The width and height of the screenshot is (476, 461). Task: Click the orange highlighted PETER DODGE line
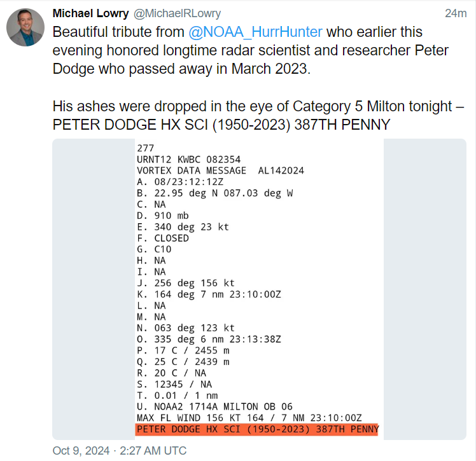tap(257, 429)
